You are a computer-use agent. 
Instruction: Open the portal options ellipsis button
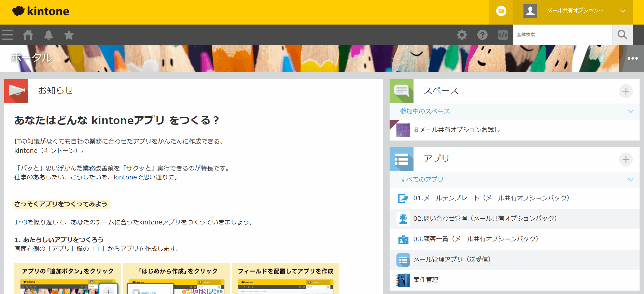click(x=632, y=58)
